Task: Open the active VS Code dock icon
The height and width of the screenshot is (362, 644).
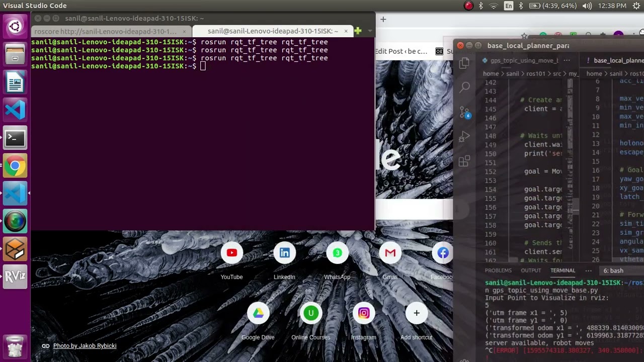Action: click(15, 194)
